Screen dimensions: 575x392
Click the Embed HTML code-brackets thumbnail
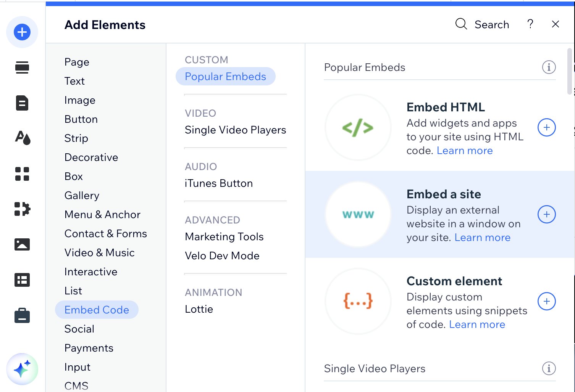pyautogui.click(x=358, y=127)
